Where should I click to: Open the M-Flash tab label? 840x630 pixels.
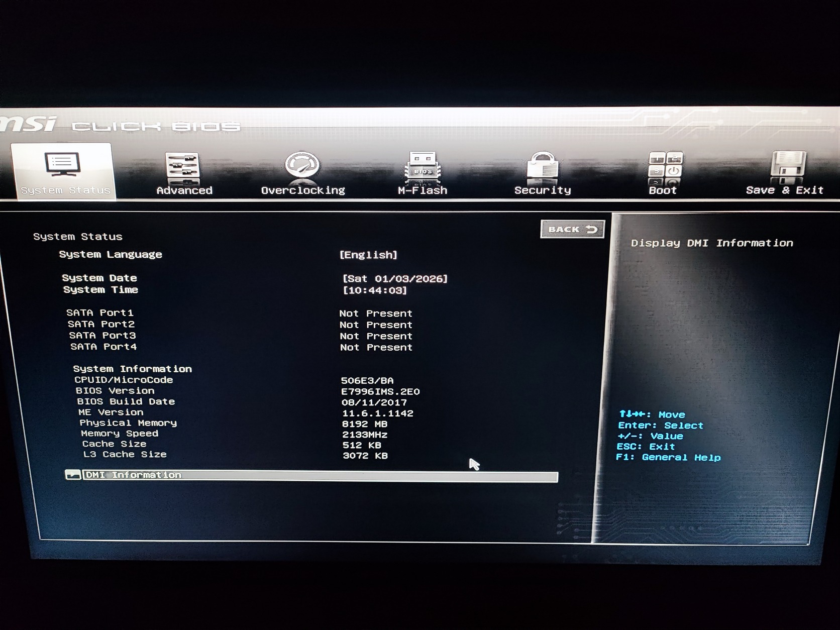click(423, 190)
